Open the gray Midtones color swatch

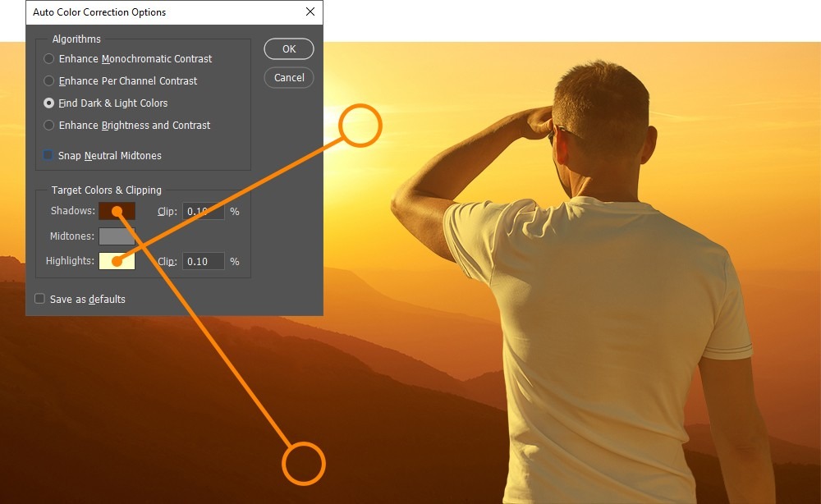pos(117,236)
